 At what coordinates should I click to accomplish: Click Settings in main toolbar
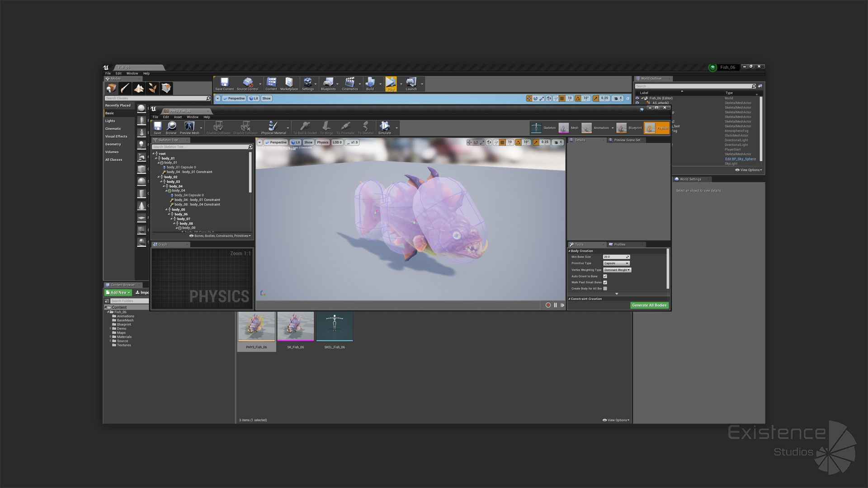pyautogui.click(x=308, y=84)
